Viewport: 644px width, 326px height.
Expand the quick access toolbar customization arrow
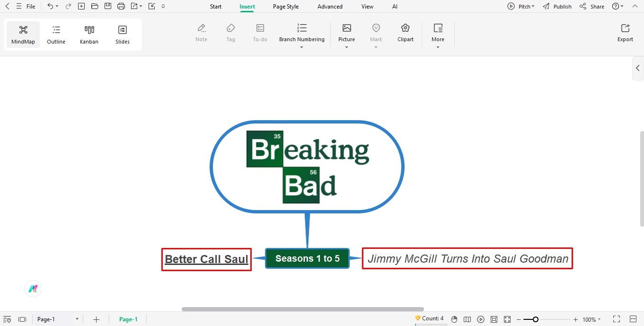(x=163, y=6)
